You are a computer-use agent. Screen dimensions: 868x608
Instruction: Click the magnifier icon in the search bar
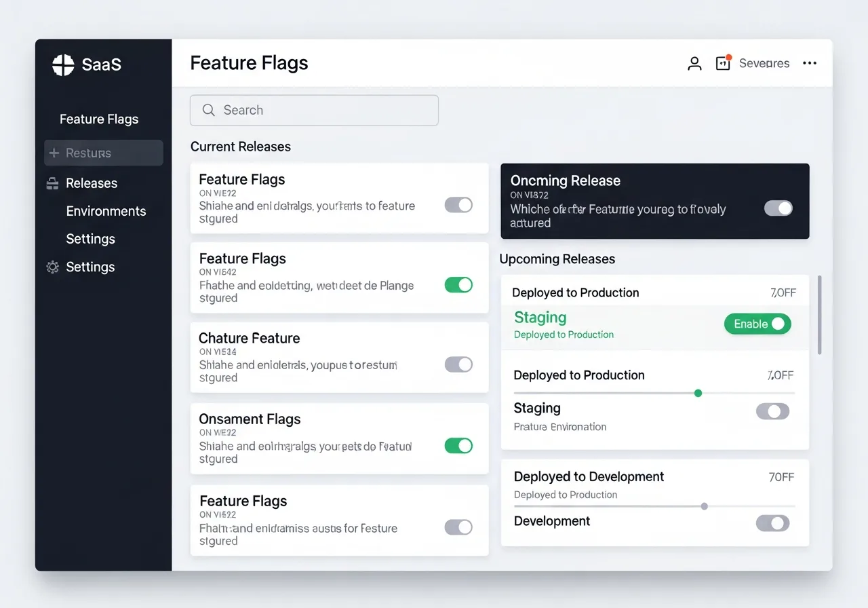coord(208,110)
